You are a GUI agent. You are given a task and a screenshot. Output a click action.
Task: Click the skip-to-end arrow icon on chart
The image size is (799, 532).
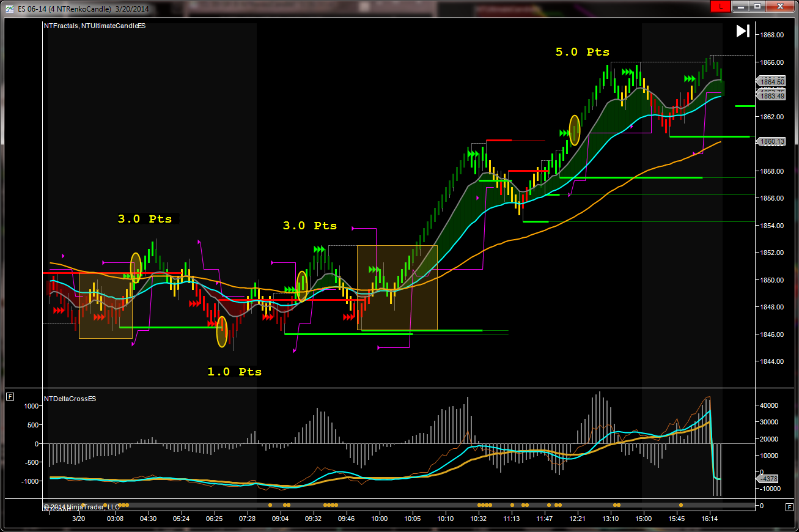pyautogui.click(x=743, y=31)
